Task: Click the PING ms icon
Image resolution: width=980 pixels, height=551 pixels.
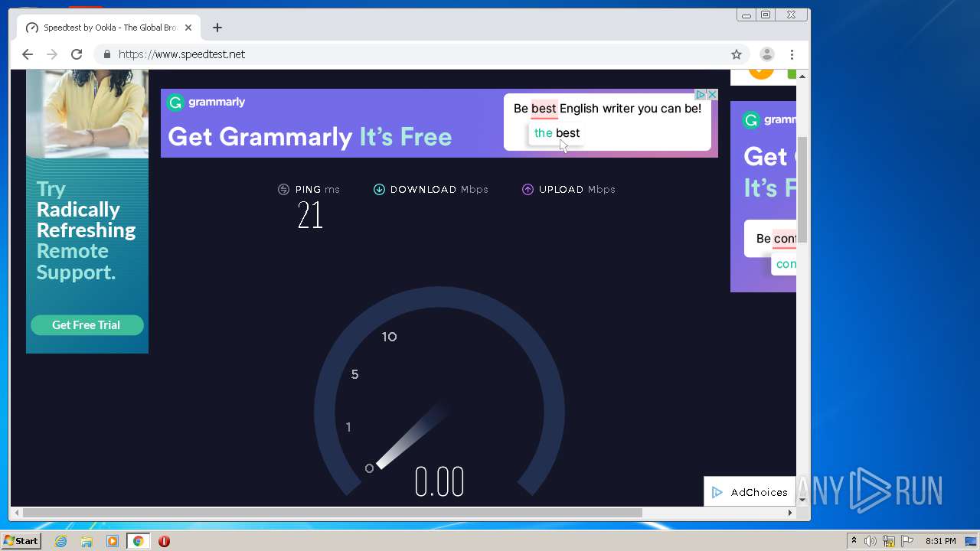Action: (x=283, y=190)
